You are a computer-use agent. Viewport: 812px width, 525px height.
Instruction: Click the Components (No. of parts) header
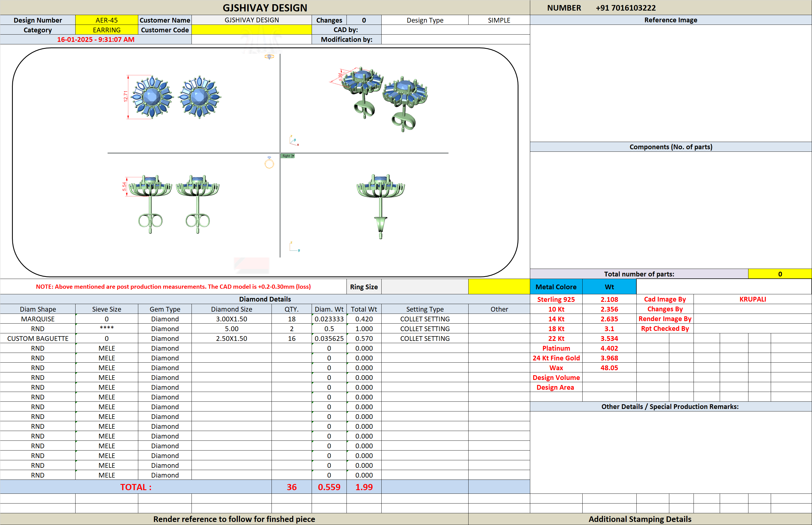click(671, 147)
